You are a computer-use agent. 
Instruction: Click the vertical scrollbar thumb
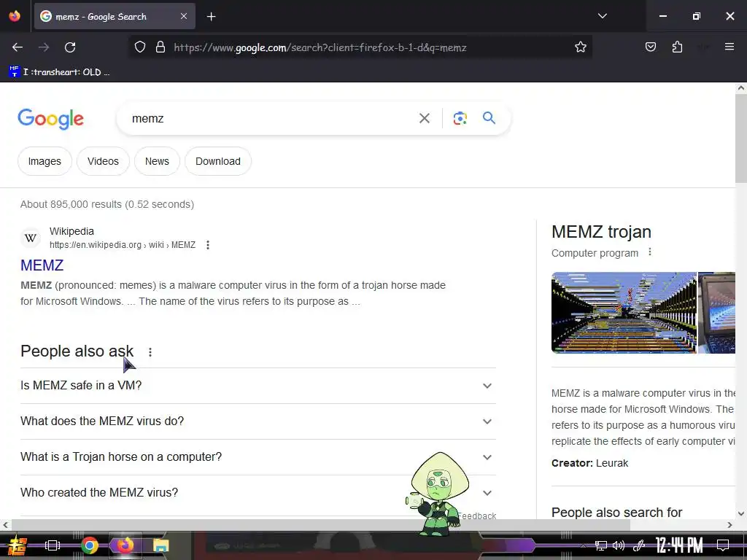coord(741,138)
